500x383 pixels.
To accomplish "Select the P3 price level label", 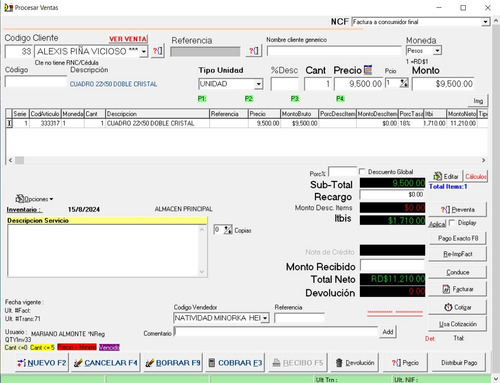I will point(295,99).
